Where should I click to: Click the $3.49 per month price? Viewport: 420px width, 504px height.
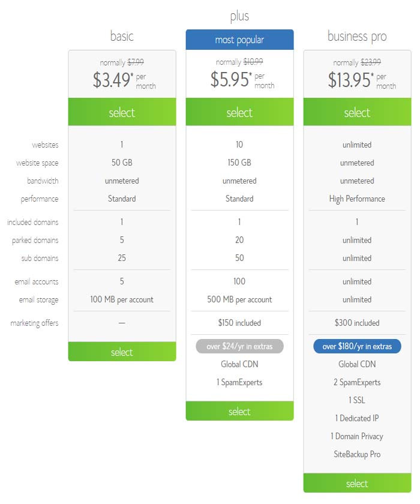(x=124, y=80)
